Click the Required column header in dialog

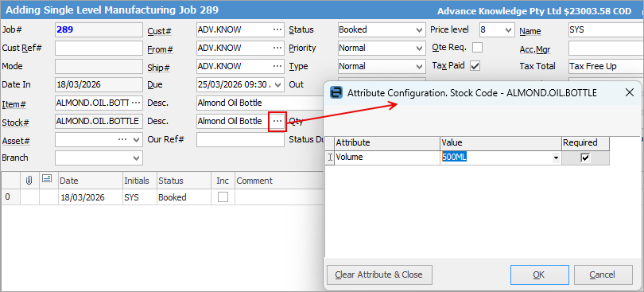(585, 142)
